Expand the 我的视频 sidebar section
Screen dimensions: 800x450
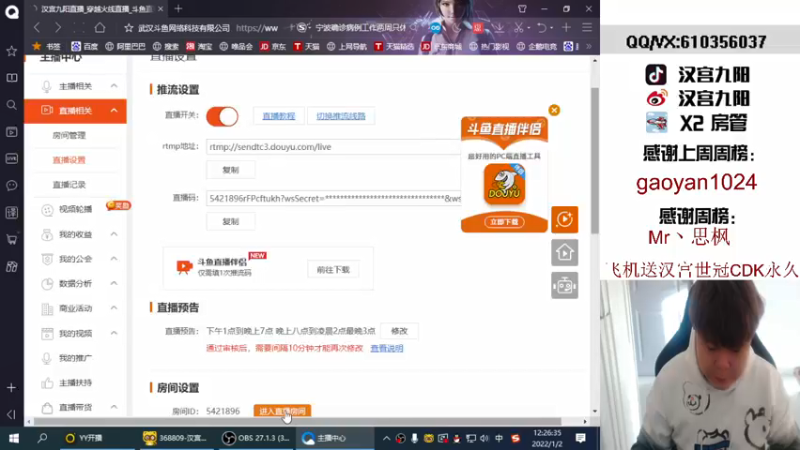(x=114, y=333)
